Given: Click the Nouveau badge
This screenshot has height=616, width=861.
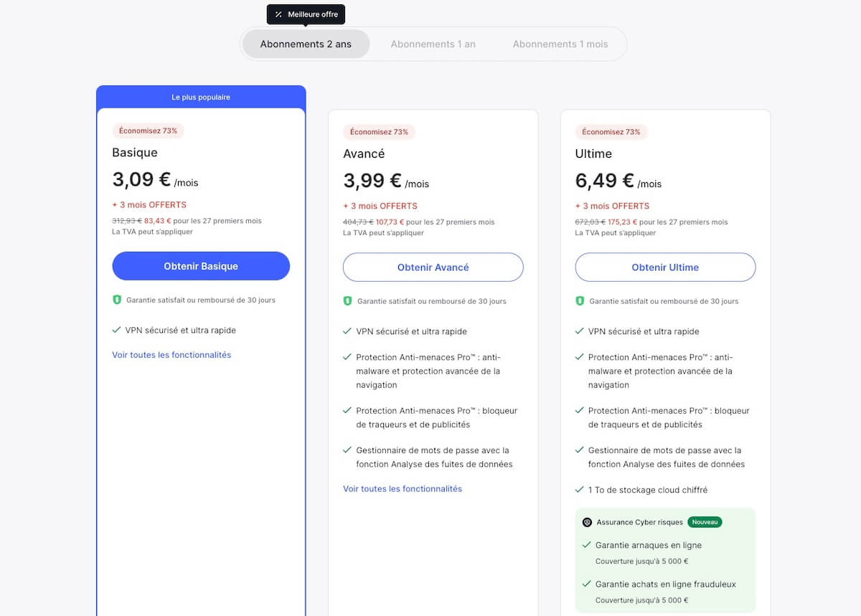Looking at the screenshot, I should [705, 522].
